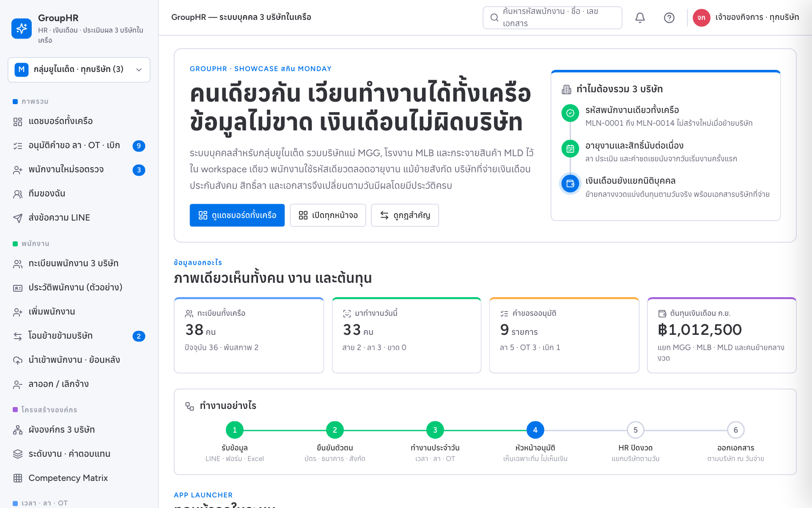Click the เปิดทุกหน้าจอ button
Image resolution: width=812 pixels, height=508 pixels.
click(x=328, y=215)
